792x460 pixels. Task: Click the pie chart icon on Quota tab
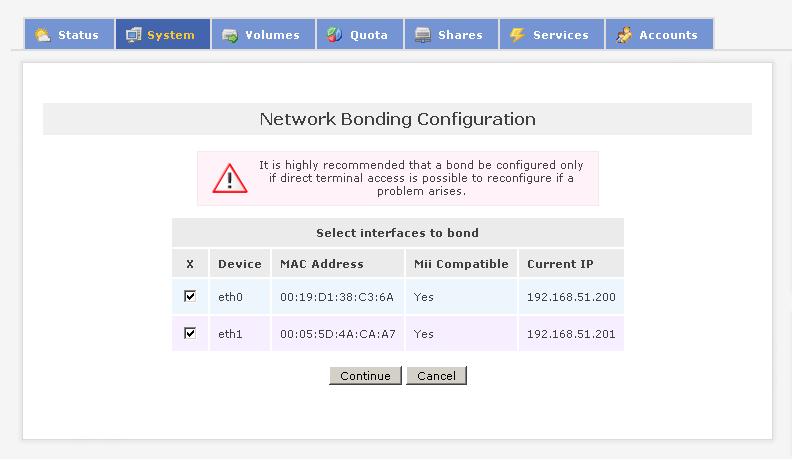point(334,35)
